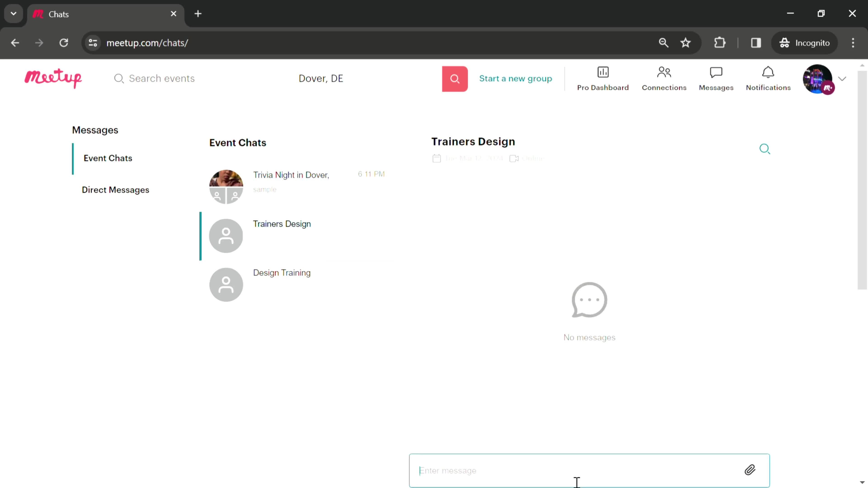868x488 pixels.
Task: Open Notifications panel
Action: click(x=768, y=78)
